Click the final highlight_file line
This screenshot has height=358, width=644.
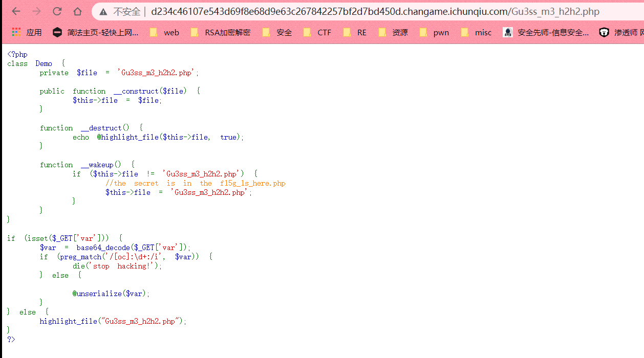(113, 321)
